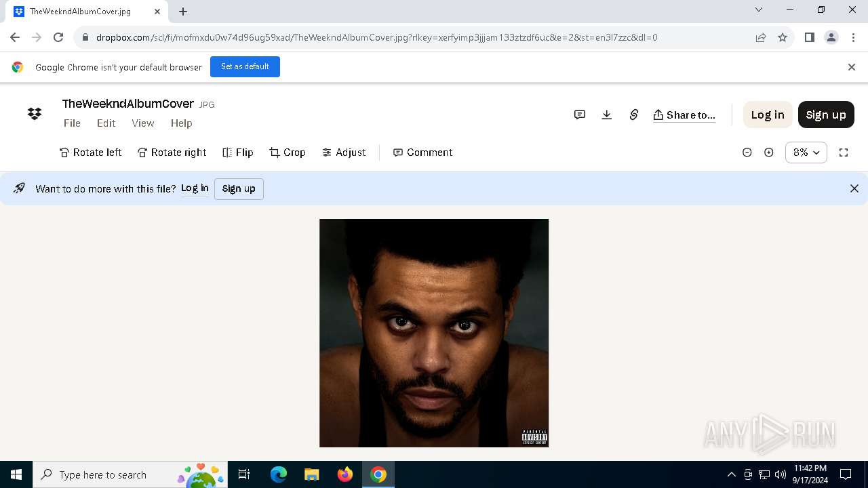Select the Crop tool

pyautogui.click(x=288, y=152)
